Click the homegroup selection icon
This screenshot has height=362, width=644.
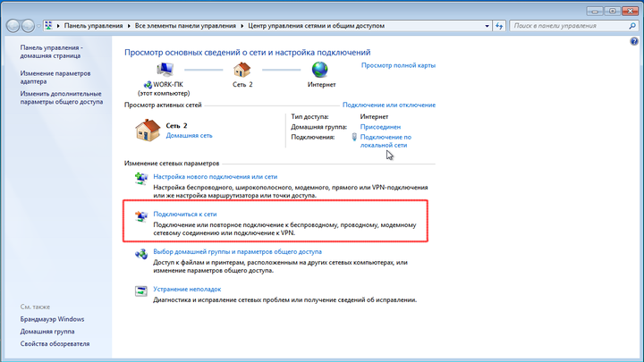coord(141,254)
